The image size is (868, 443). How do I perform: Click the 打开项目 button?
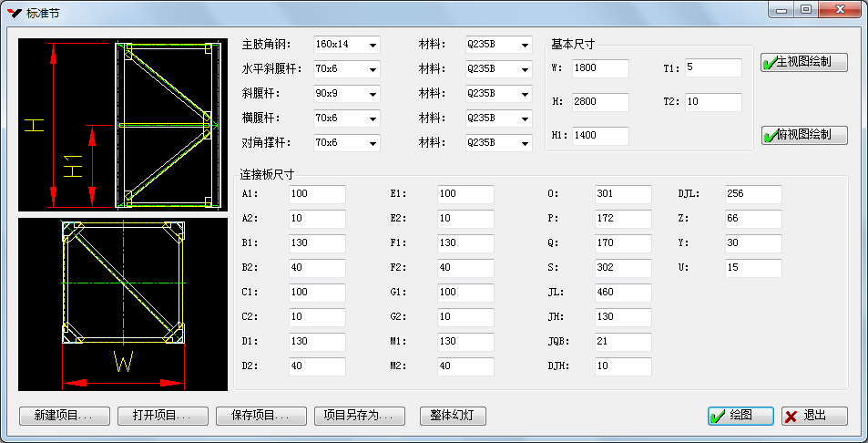[162, 416]
